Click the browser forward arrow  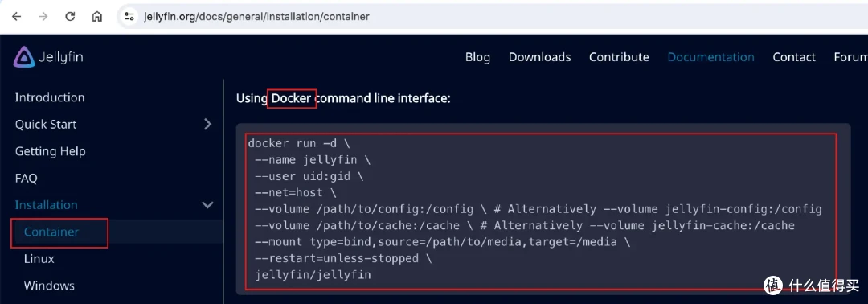43,17
